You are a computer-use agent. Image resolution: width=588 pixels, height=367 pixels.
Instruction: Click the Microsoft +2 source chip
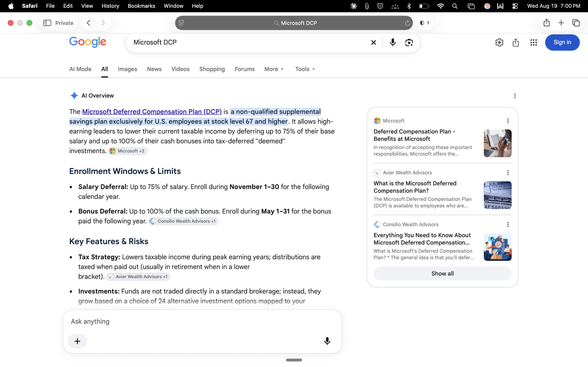tap(128, 151)
